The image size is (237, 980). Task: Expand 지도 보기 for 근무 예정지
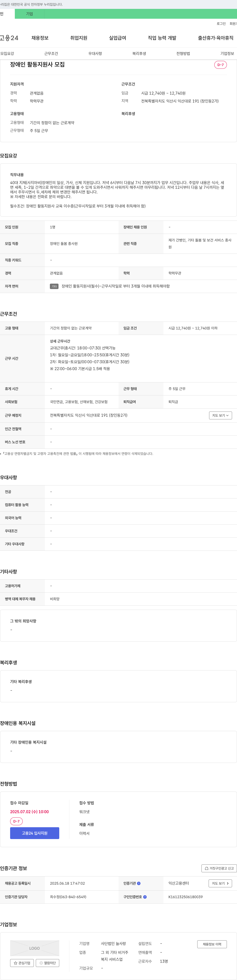pyautogui.click(x=220, y=415)
